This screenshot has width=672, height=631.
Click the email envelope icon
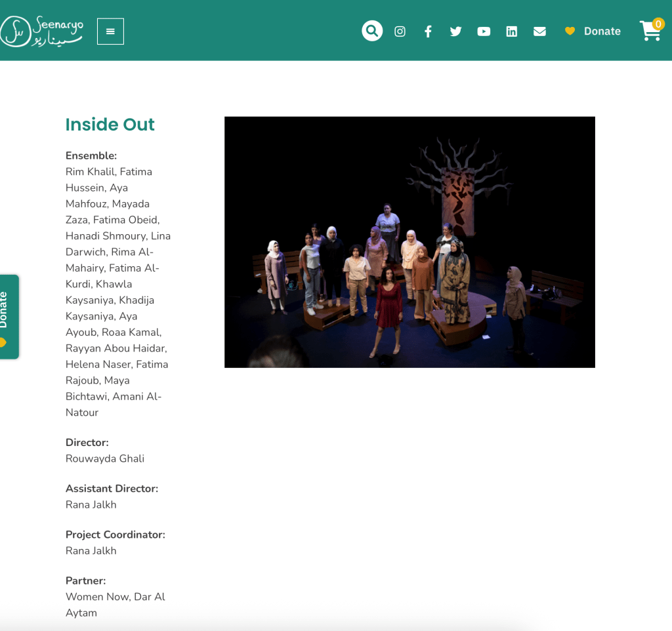click(x=539, y=31)
